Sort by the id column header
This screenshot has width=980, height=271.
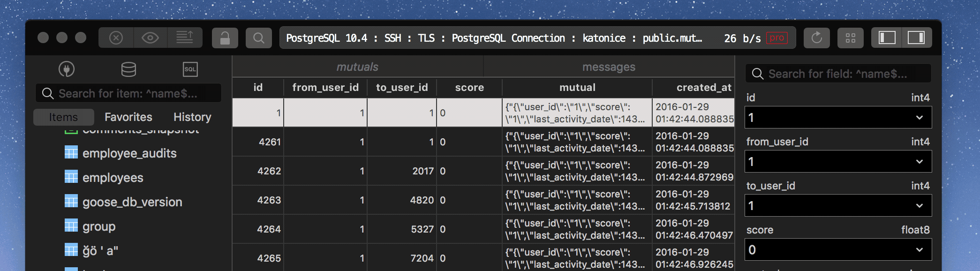[258, 88]
